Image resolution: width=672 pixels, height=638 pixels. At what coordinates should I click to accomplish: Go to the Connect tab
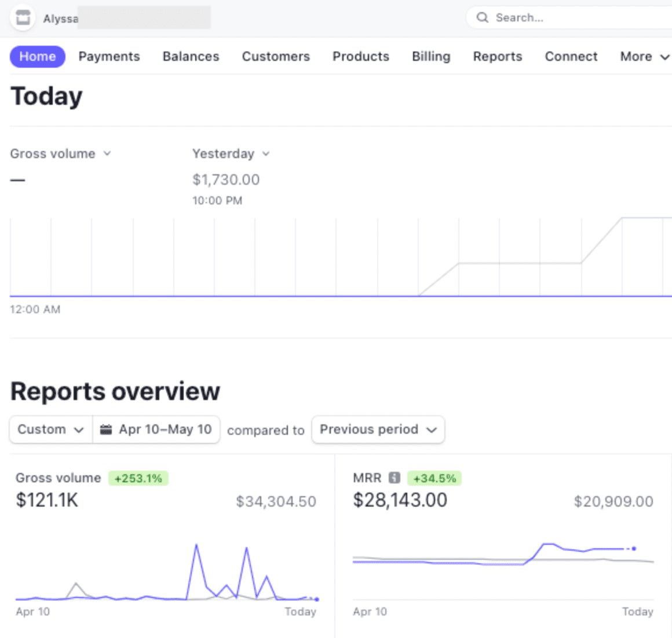571,57
